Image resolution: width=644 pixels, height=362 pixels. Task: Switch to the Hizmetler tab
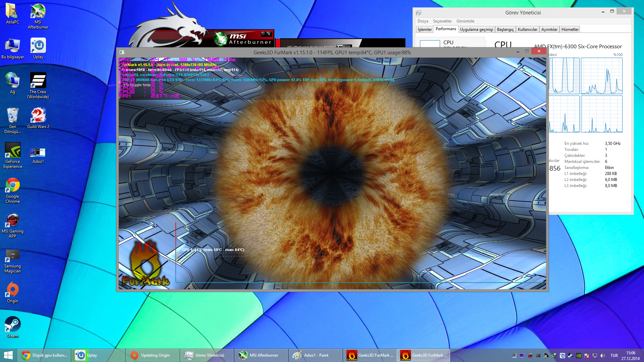[570, 29]
